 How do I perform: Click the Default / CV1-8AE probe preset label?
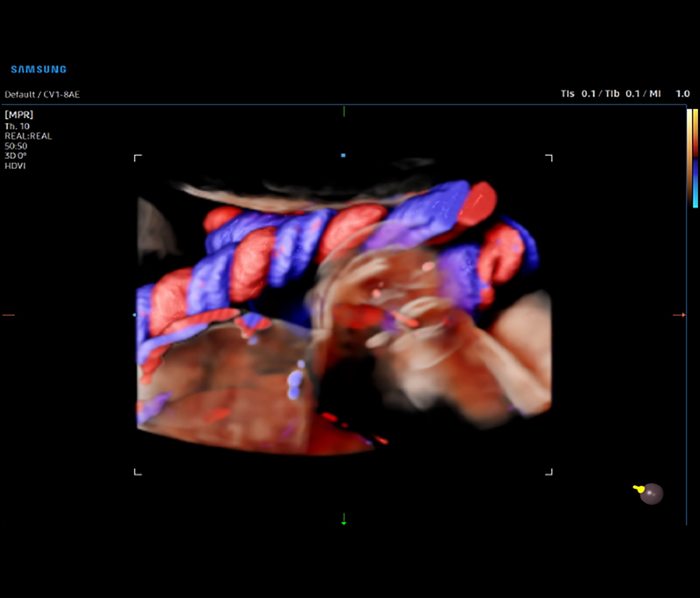42,94
